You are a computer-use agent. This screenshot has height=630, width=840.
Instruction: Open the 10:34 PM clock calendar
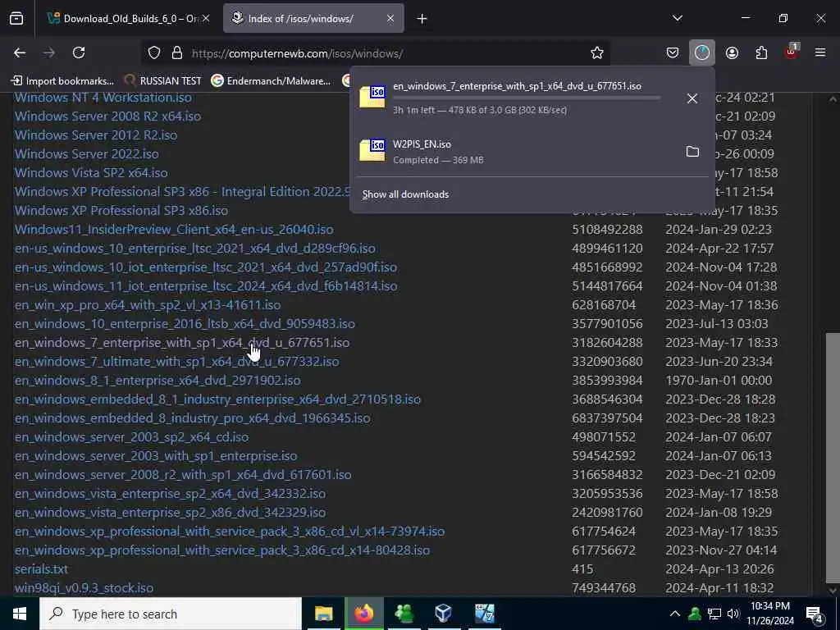click(770, 614)
